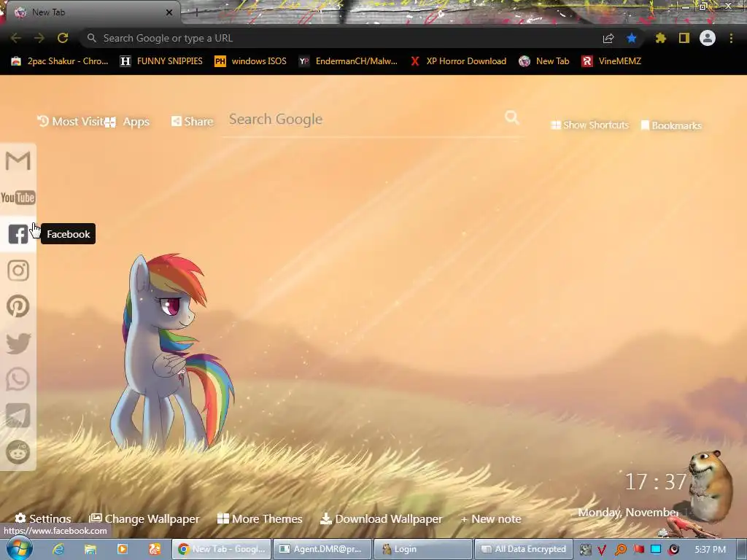Image resolution: width=747 pixels, height=560 pixels.
Task: Open the New Tab bookmark
Action: point(544,61)
